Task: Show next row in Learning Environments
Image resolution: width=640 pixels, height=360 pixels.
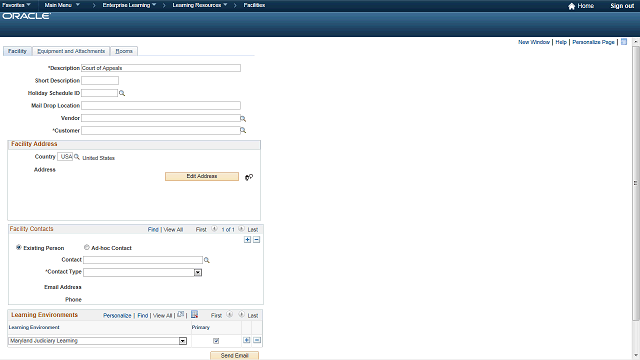Action: pyautogui.click(x=241, y=315)
